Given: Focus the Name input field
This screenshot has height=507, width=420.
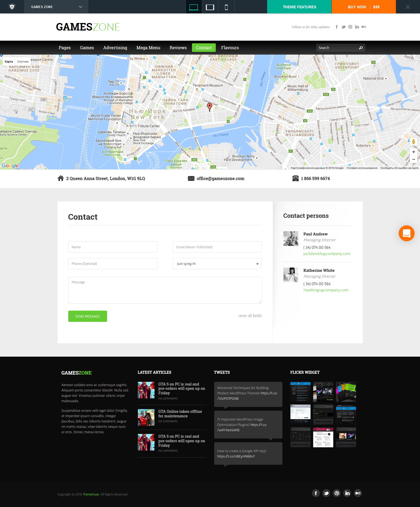Looking at the screenshot, I should (113, 247).
